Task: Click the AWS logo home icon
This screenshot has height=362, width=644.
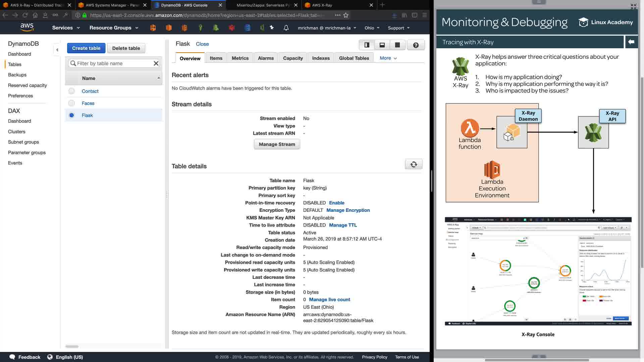Action: tap(27, 27)
